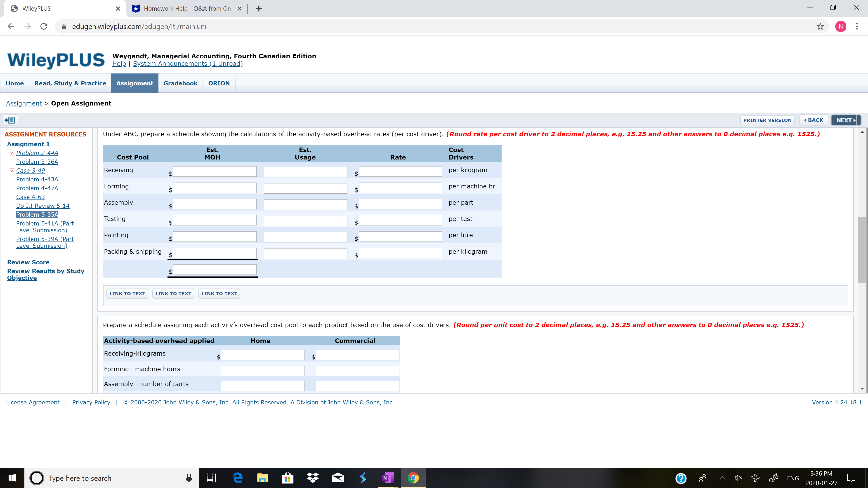Reload the page in the browser
The height and width of the screenshot is (488, 868).
tap(44, 27)
